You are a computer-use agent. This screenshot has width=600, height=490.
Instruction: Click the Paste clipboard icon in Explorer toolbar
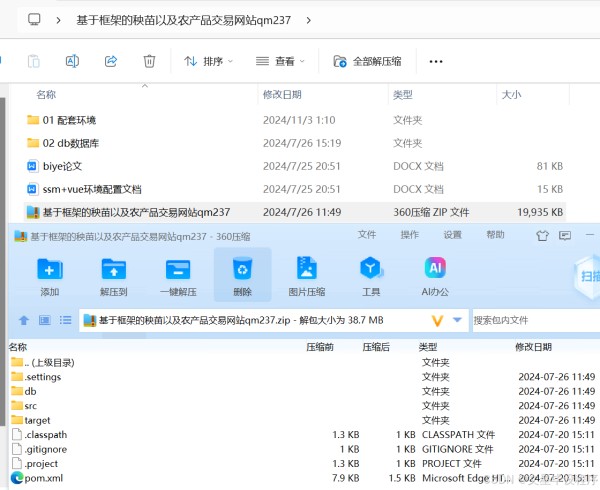34,61
